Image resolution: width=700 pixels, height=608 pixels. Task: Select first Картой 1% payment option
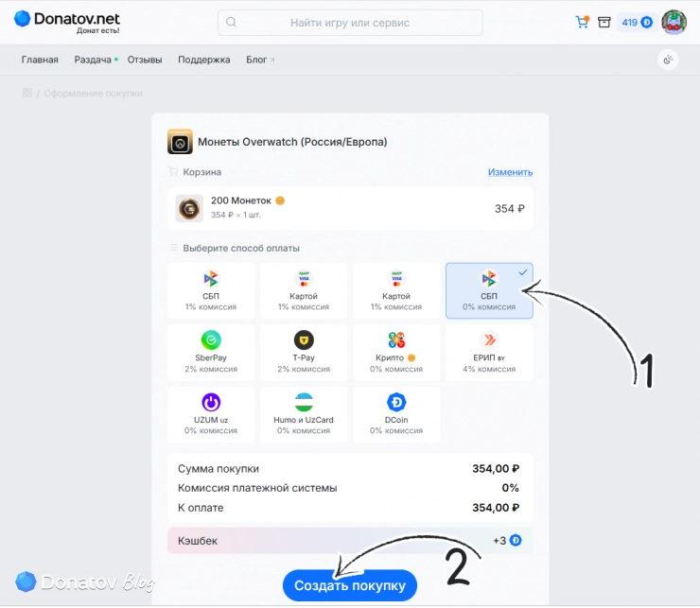point(304,290)
